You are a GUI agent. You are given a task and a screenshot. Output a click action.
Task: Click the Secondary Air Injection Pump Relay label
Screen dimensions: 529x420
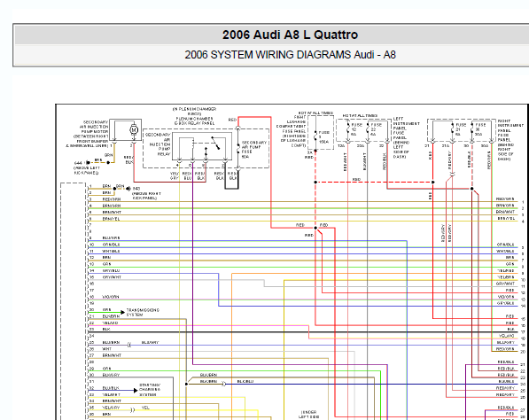tap(158, 144)
